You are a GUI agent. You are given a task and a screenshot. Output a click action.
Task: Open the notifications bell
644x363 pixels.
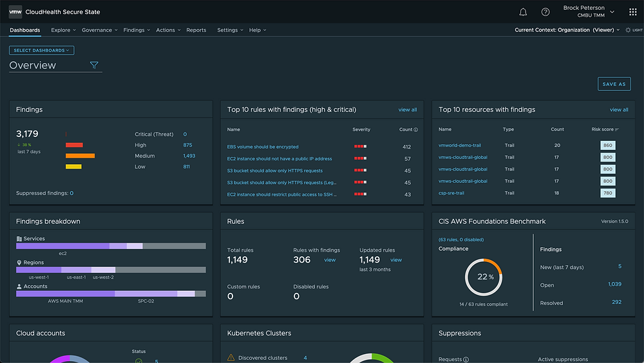coord(523,12)
